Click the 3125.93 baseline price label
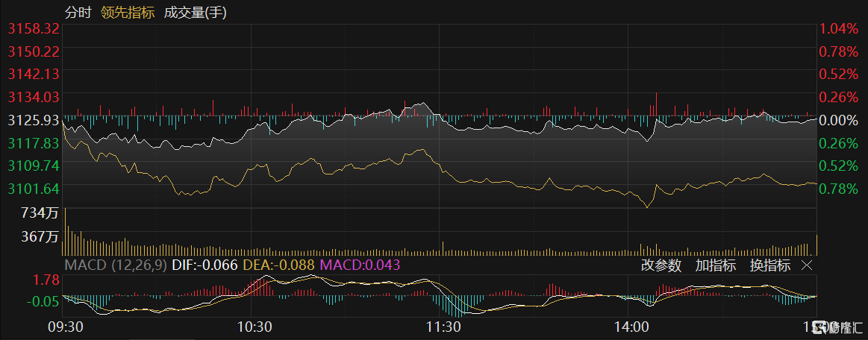868x340 pixels. (x=34, y=120)
